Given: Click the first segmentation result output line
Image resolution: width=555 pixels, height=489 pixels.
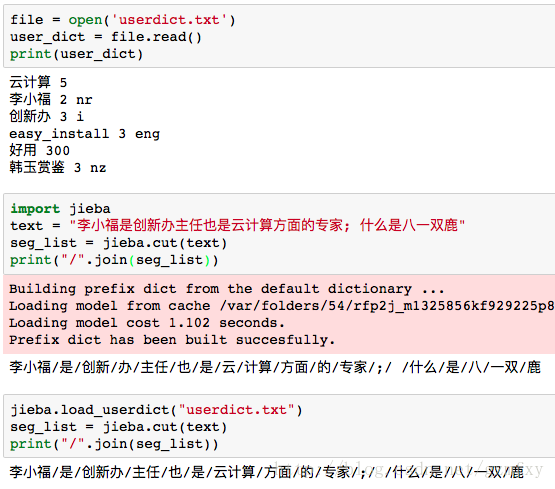Looking at the screenshot, I should pos(275,367).
